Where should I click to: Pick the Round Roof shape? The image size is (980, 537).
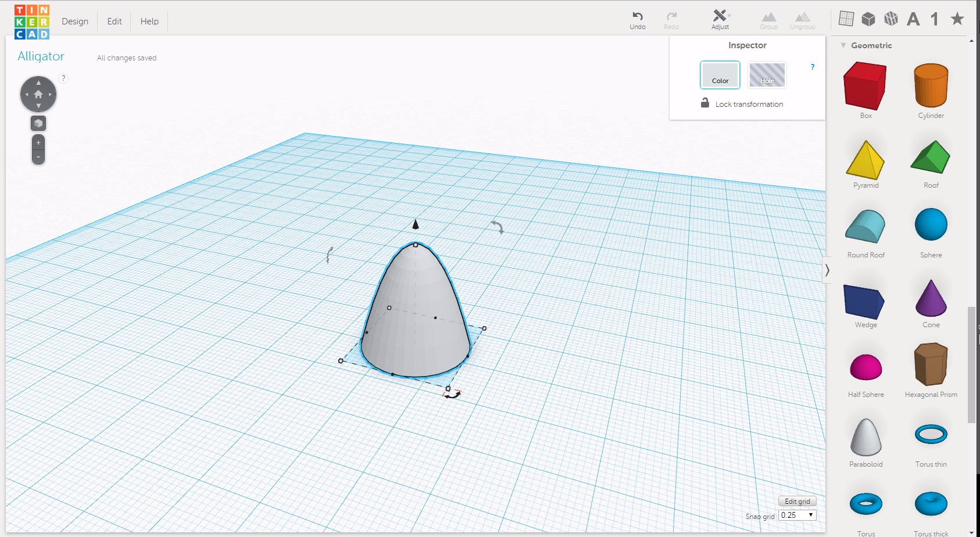tap(865, 227)
